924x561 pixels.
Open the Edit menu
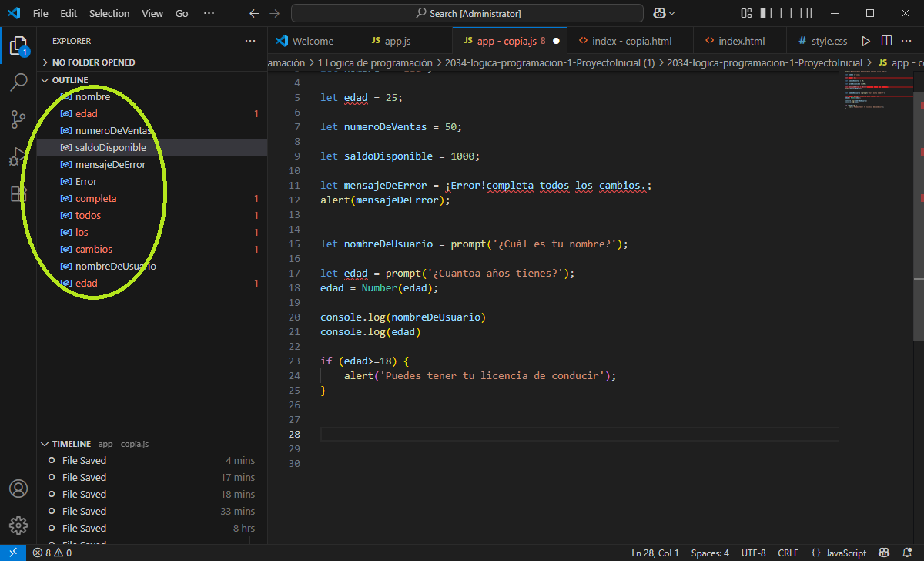coord(69,13)
